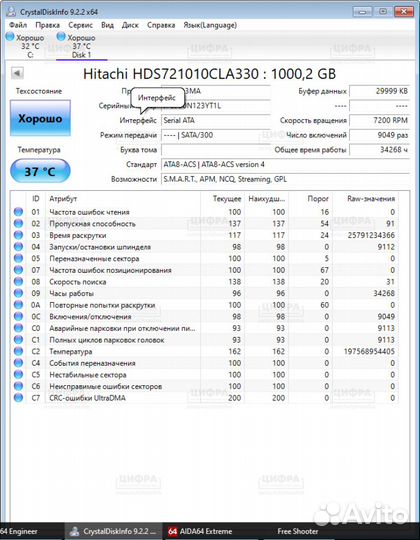This screenshot has height=540, width=420.
Task: Click the status orb for attribute 0A
Action: [x=18, y=305]
